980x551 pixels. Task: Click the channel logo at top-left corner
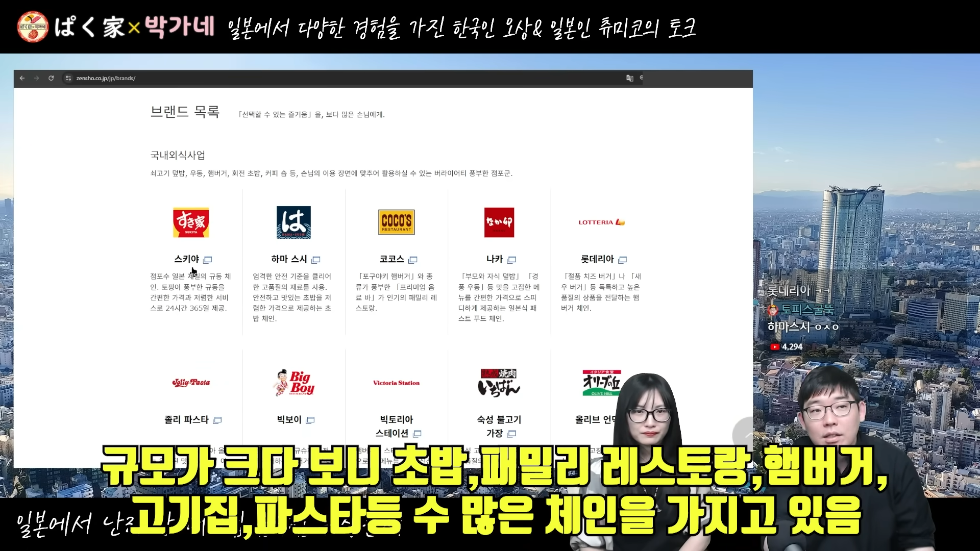(33, 27)
